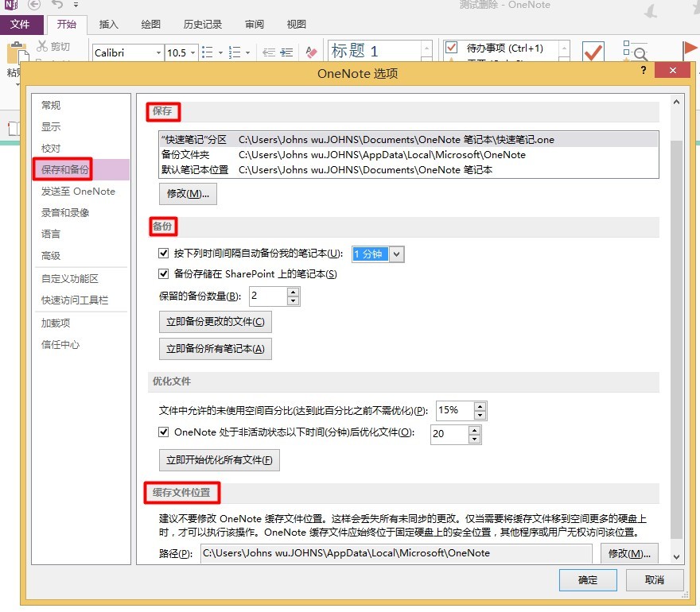Click the help question mark in options dialog

[644, 70]
